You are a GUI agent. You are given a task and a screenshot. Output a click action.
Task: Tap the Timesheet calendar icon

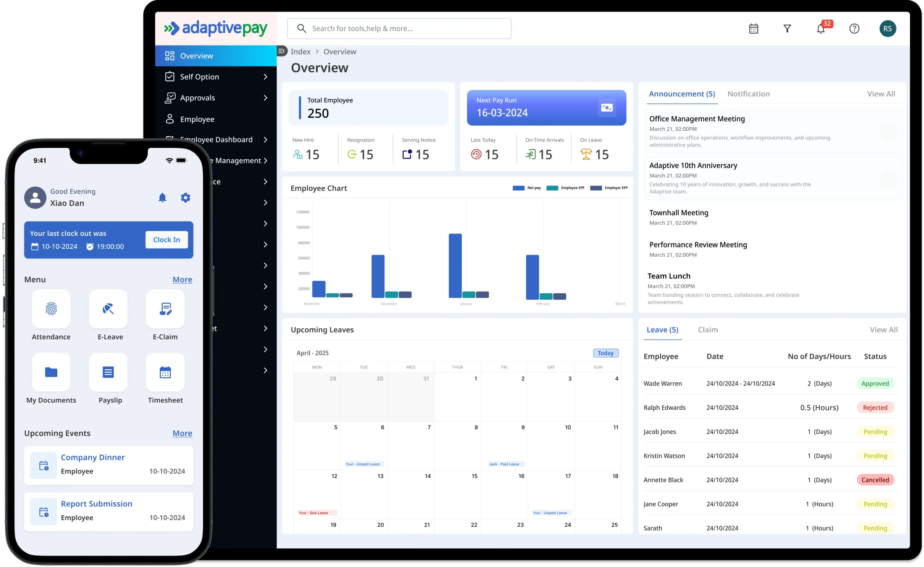tap(165, 372)
